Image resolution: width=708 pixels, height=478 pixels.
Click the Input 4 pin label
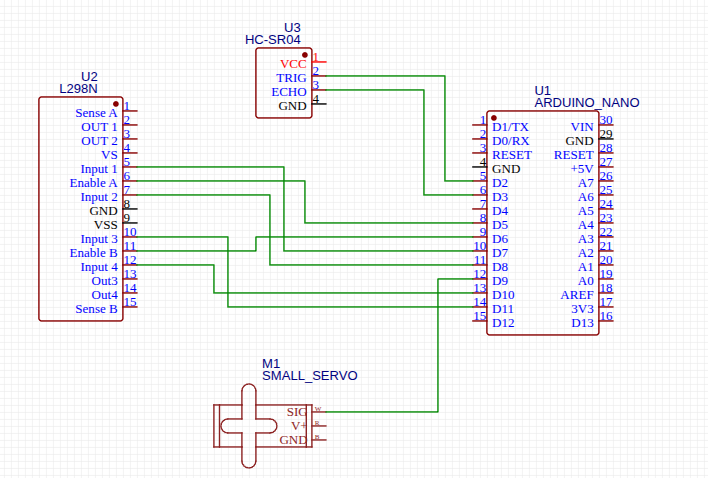pos(99,267)
